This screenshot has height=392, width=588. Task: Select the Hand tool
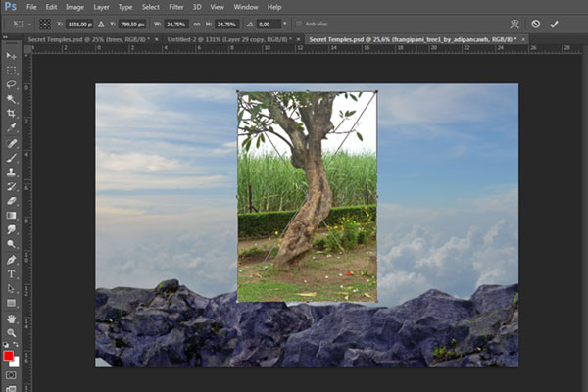tap(11, 318)
